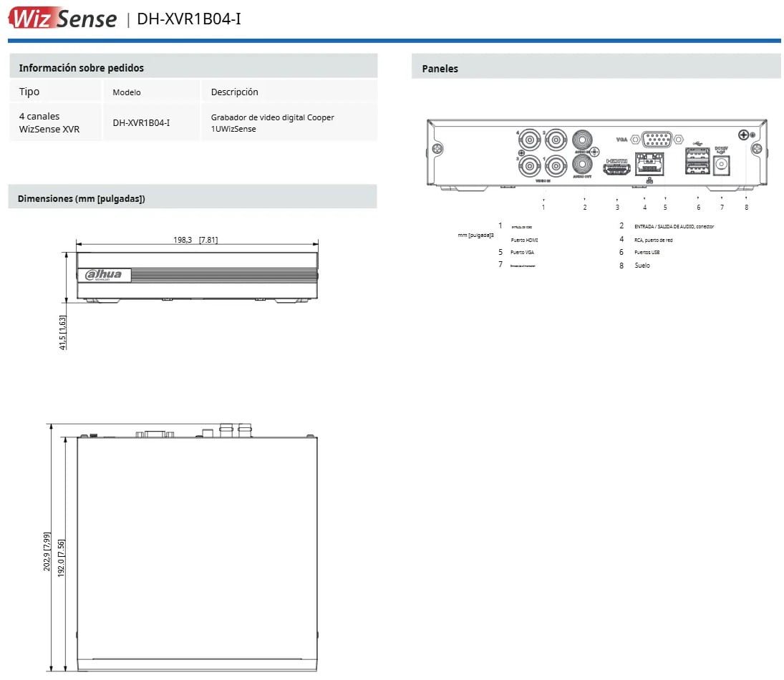Click BNC video input connector 4
This screenshot has width=784, height=680.
point(530,140)
